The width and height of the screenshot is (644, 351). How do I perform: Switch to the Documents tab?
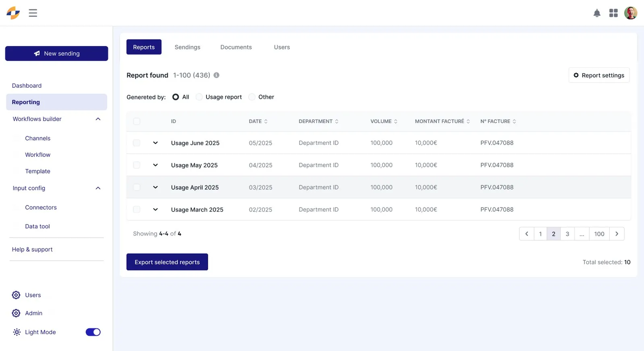click(236, 47)
